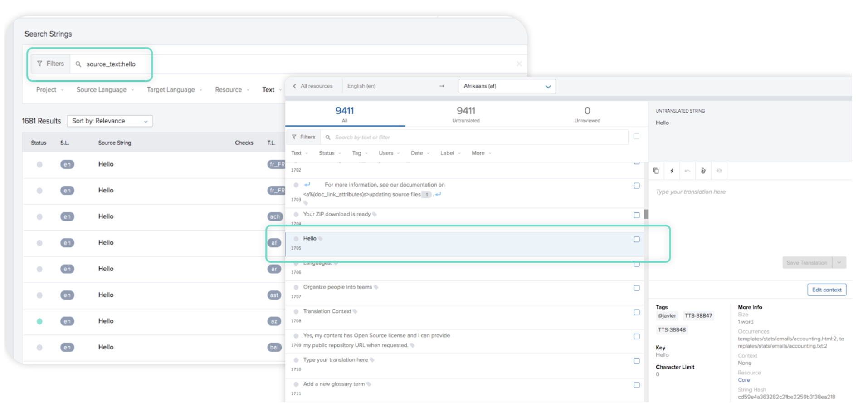Click the arrow between source and target language
This screenshot has height=413, width=868.
[x=442, y=86]
